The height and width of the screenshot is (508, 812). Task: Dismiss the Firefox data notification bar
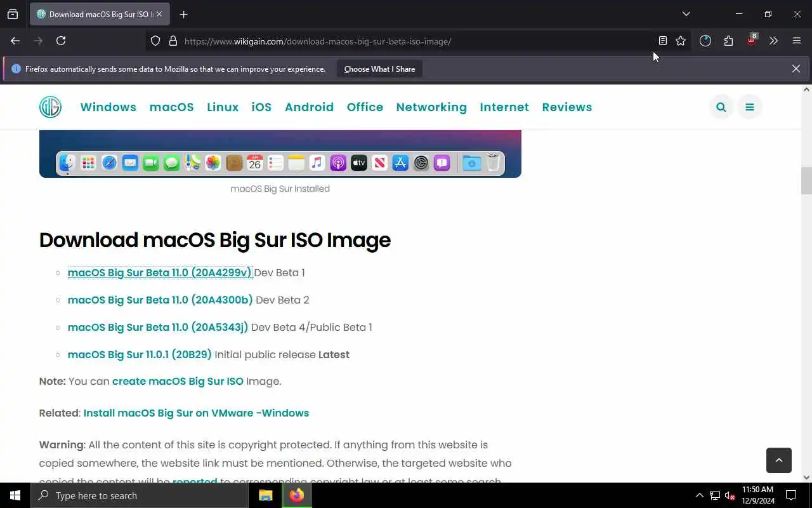(796, 69)
